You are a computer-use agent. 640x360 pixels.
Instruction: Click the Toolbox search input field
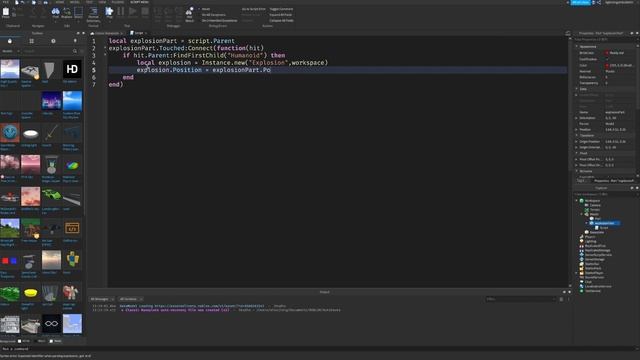pos(47,51)
